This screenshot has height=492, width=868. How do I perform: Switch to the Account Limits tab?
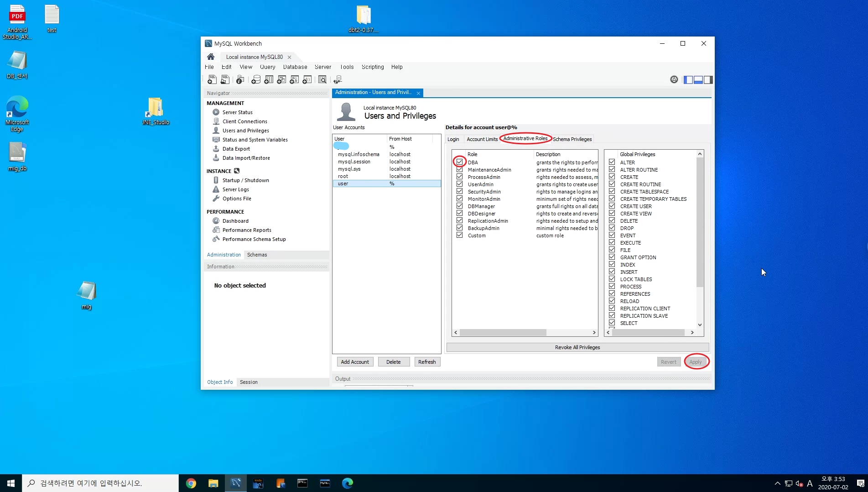(482, 139)
